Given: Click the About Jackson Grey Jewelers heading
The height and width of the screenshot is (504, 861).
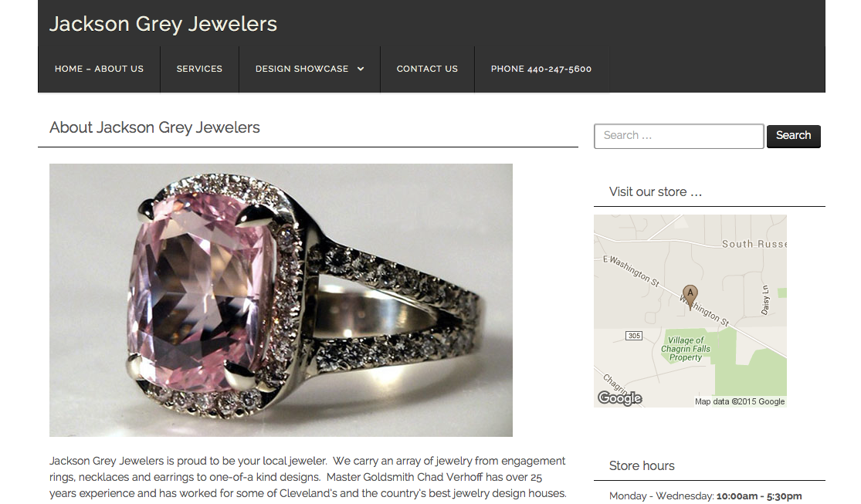Looking at the screenshot, I should tap(155, 127).
